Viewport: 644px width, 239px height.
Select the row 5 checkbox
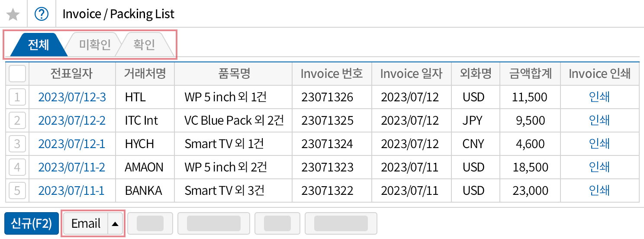point(17,191)
